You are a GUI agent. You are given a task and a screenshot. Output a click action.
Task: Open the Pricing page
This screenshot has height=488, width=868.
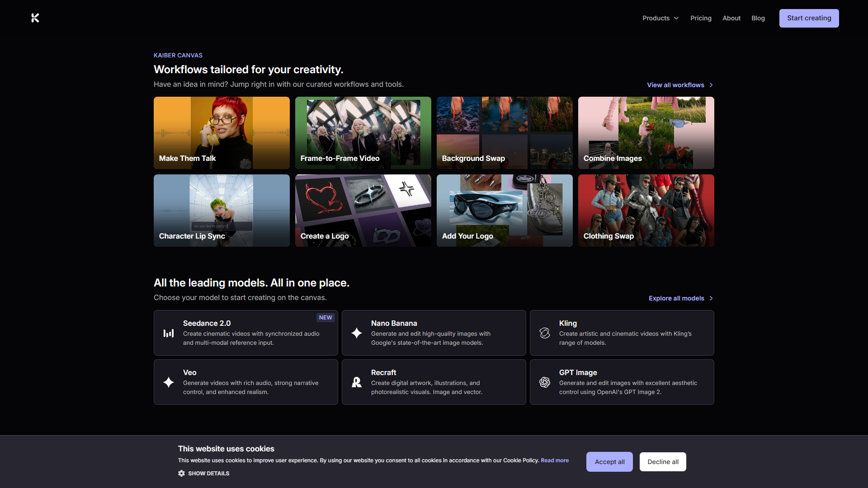(701, 18)
